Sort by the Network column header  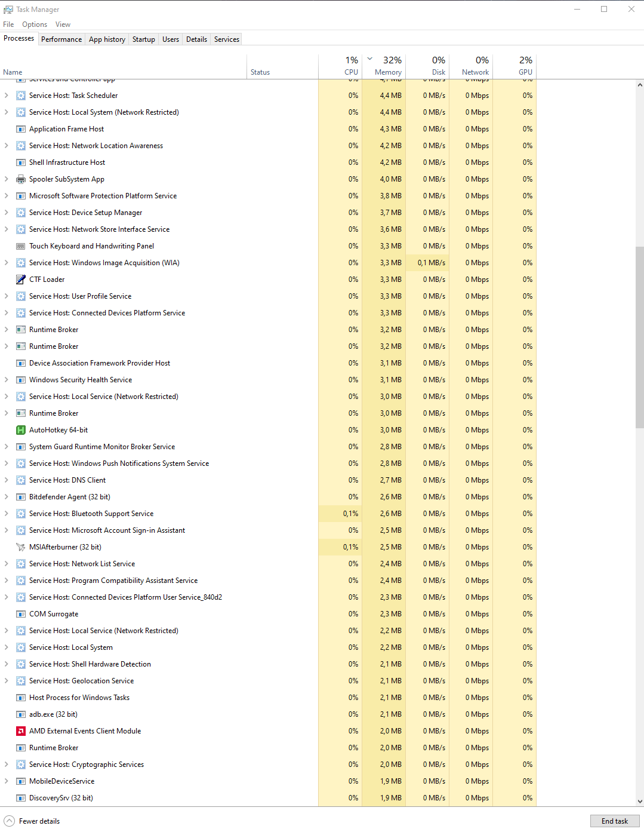[x=471, y=66]
